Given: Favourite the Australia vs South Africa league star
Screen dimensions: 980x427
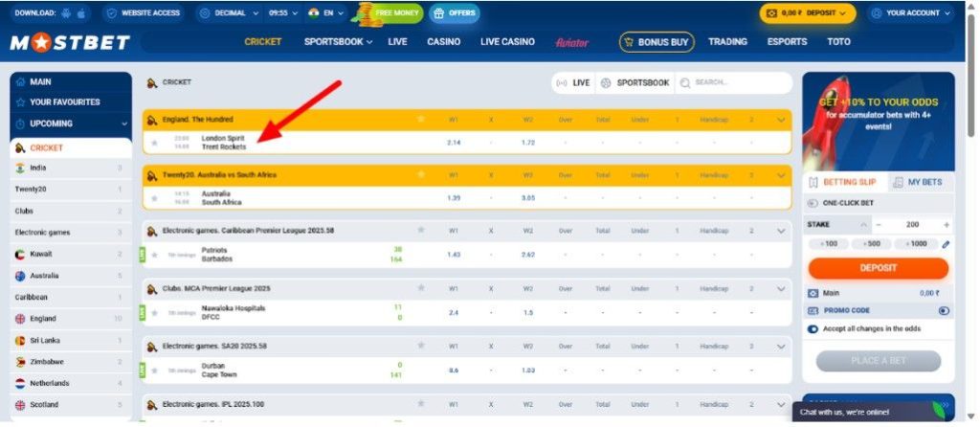Looking at the screenshot, I should coord(421,174).
